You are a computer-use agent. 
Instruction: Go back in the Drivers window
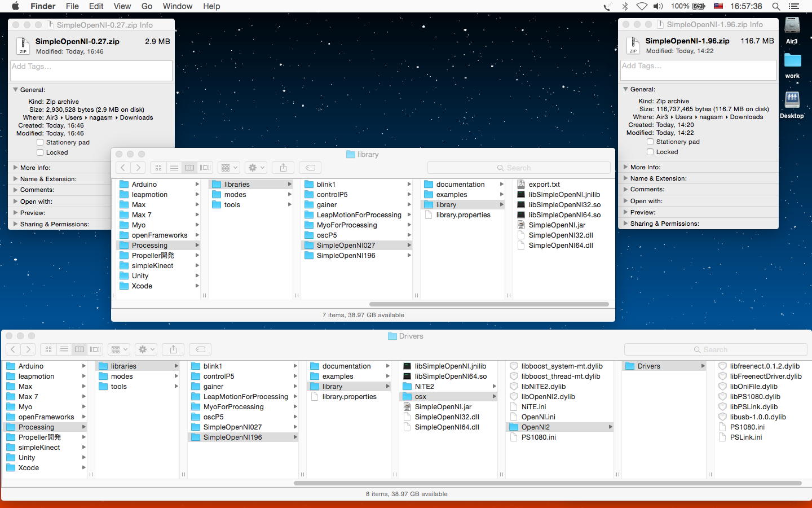point(13,349)
